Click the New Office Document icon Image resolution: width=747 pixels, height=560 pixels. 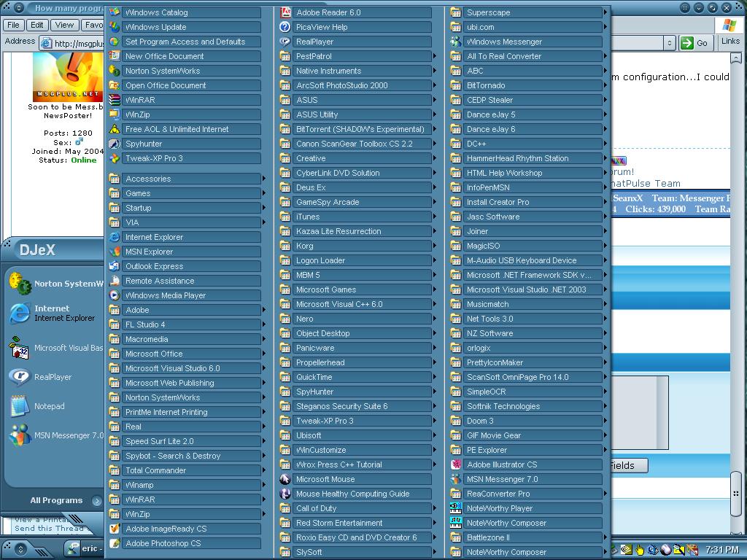click(115, 56)
